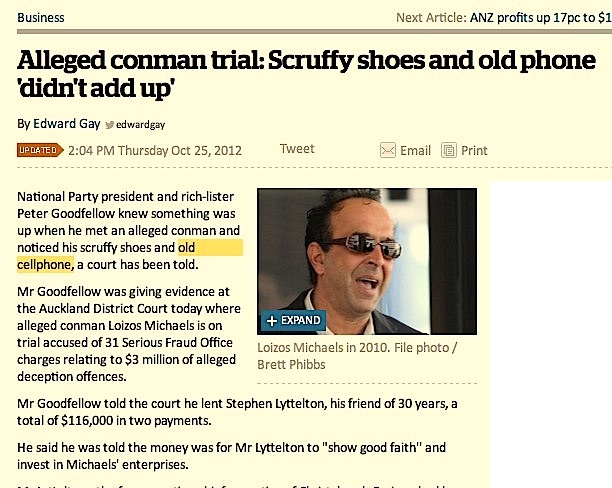Click the Email envelope icon
612x488 pixels.
pyautogui.click(x=388, y=150)
